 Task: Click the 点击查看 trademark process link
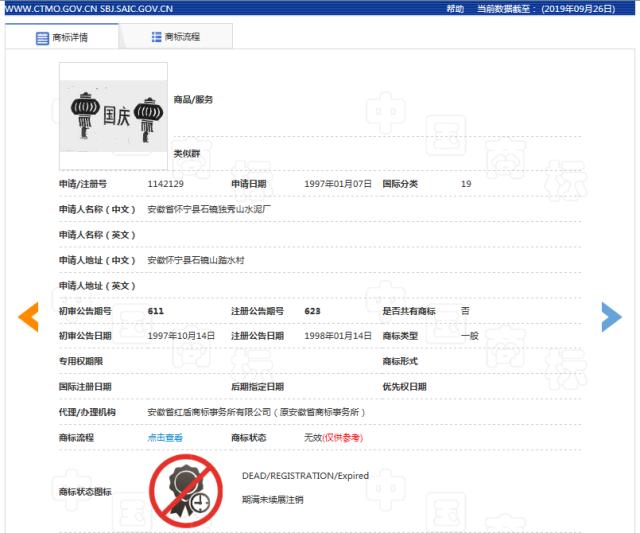point(165,438)
